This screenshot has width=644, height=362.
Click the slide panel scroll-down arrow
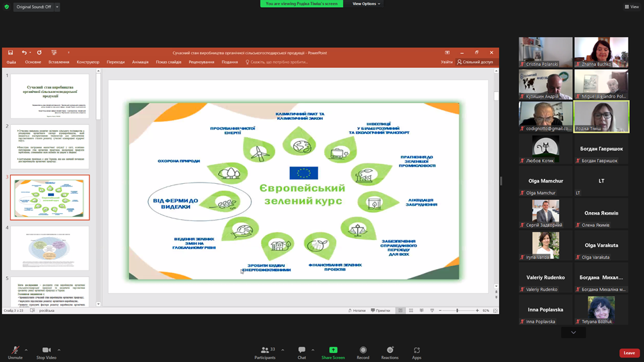click(x=98, y=304)
